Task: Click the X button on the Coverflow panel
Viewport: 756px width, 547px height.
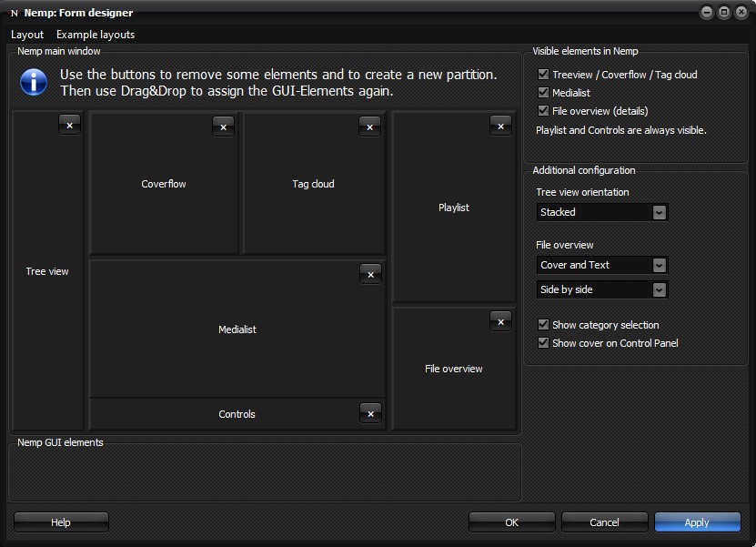Action: (x=224, y=127)
